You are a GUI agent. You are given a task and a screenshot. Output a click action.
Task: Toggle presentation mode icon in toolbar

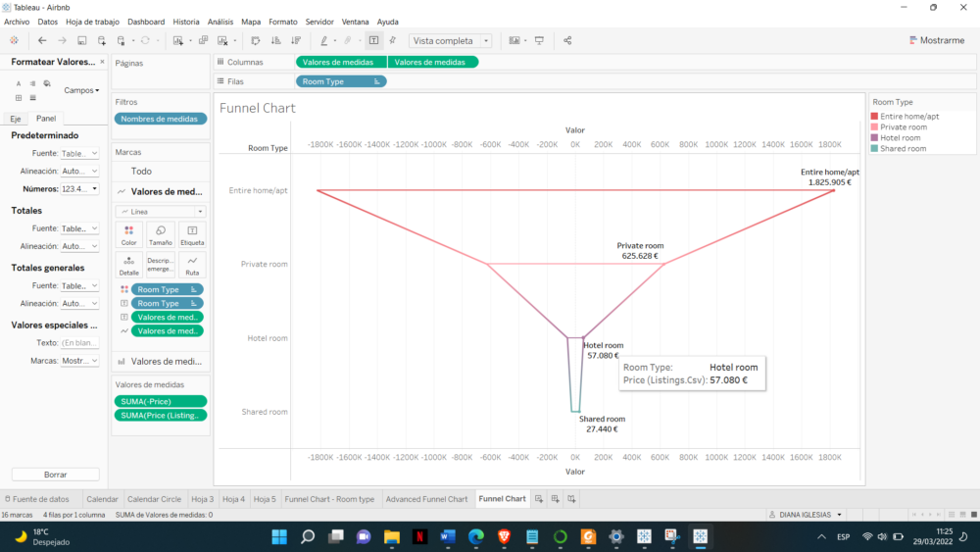coord(539,40)
